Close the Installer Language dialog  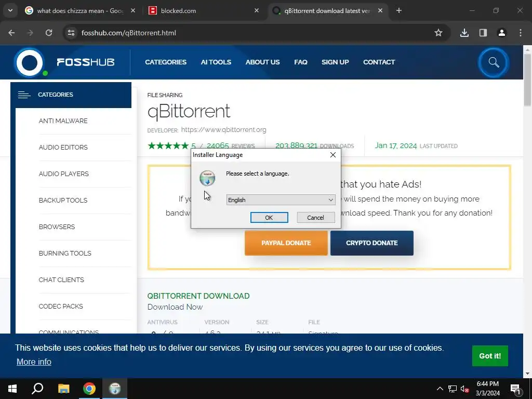click(333, 155)
